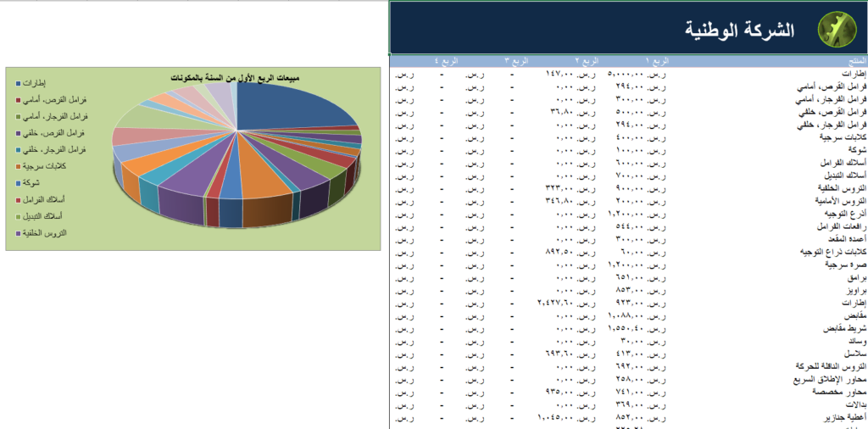Screen dimensions: 868x429
Task: Select the الربع ٣ column header
Action: [516, 60]
